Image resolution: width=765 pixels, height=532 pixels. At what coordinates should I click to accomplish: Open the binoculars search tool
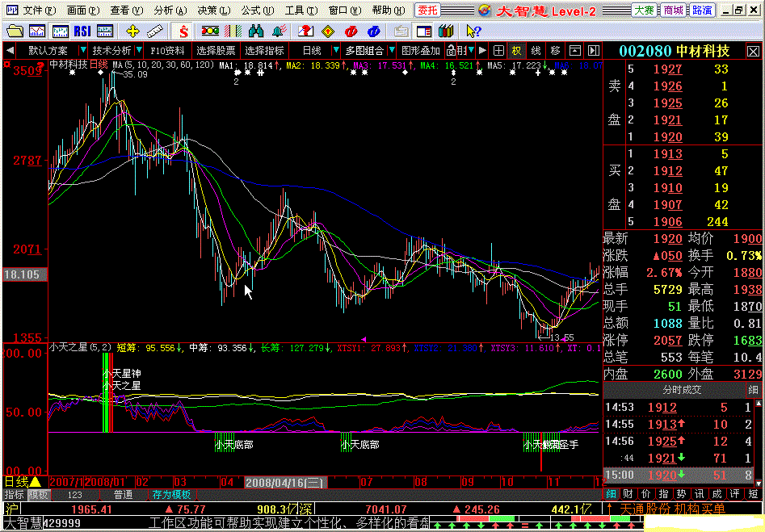click(256, 31)
